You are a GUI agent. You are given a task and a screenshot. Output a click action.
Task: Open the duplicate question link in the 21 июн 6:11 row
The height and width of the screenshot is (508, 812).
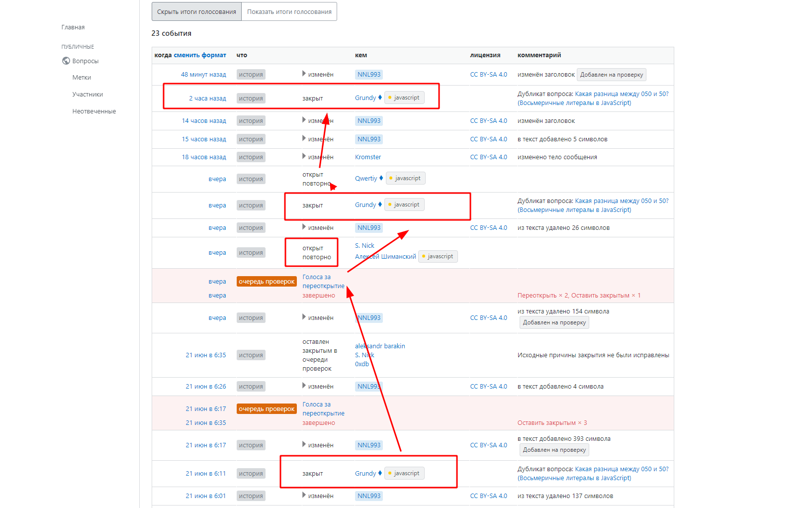click(x=593, y=474)
